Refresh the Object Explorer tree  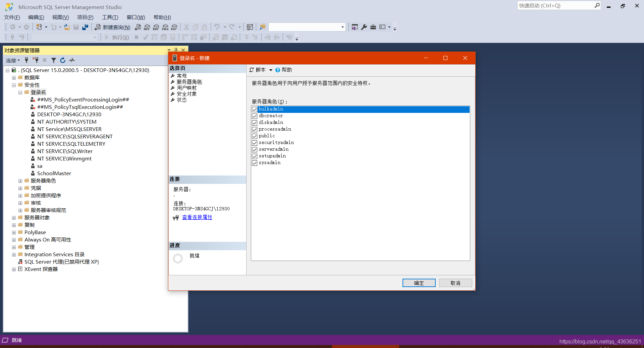point(63,60)
